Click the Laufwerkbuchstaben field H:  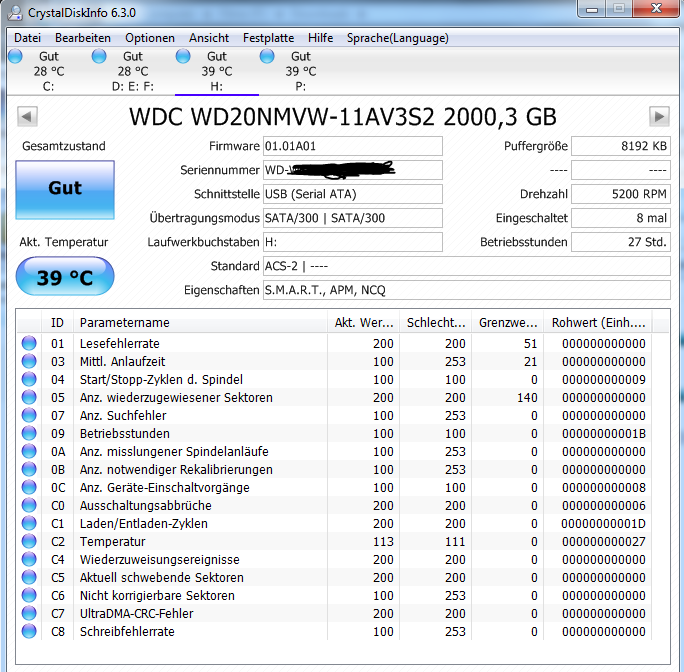point(353,242)
